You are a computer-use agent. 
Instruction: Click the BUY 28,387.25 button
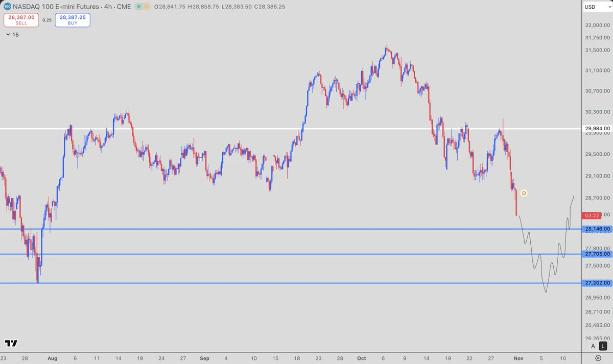(x=73, y=20)
